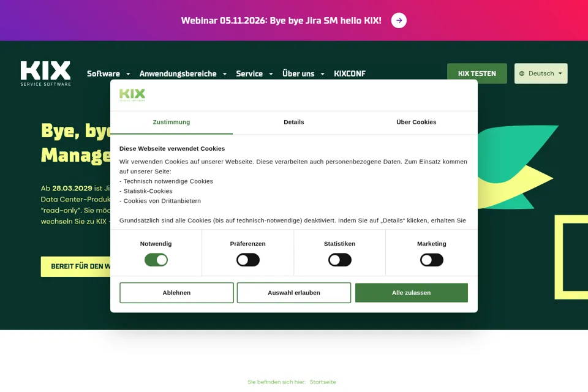Open the Über Cookies tab
Image resolution: width=588 pixels, height=392 pixels.
coord(417,123)
